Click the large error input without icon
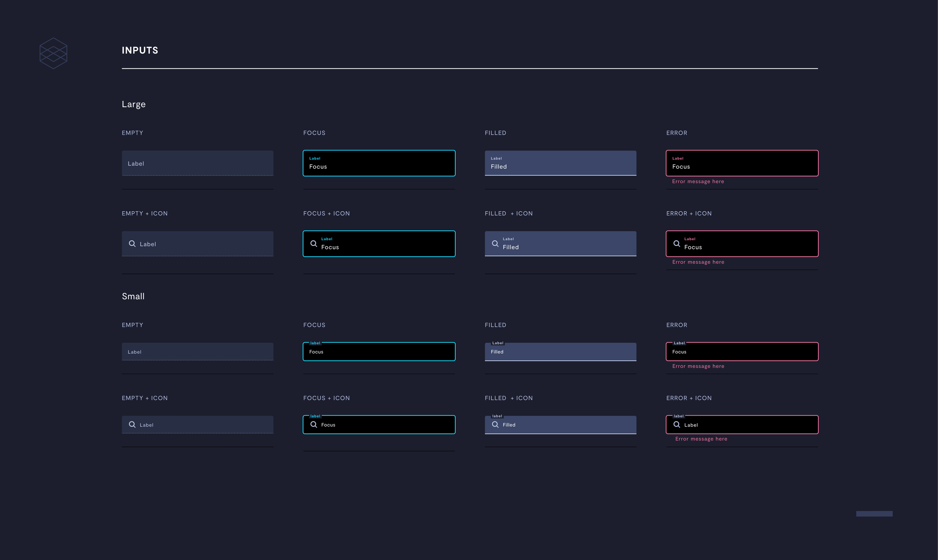938x560 pixels. click(x=742, y=163)
